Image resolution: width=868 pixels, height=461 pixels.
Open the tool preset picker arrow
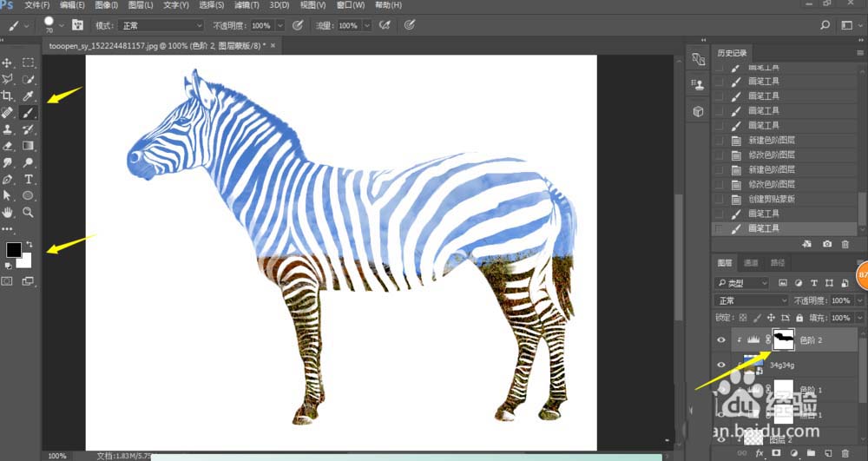click(x=27, y=25)
